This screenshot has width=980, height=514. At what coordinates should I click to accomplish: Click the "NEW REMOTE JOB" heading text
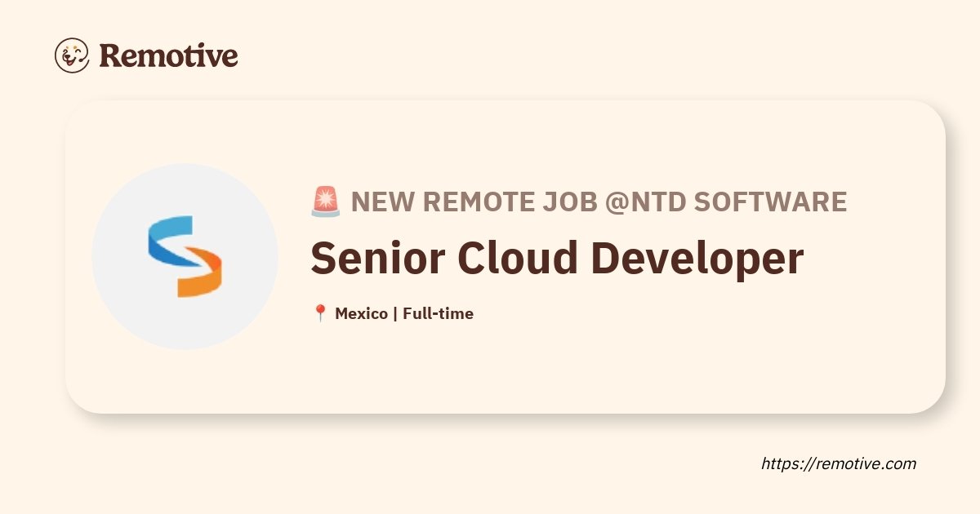point(474,202)
